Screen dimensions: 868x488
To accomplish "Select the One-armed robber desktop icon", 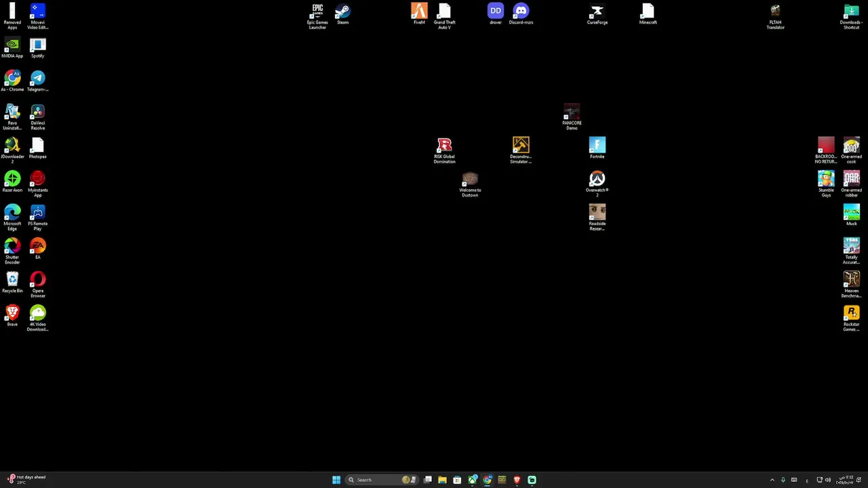I will [851, 184].
